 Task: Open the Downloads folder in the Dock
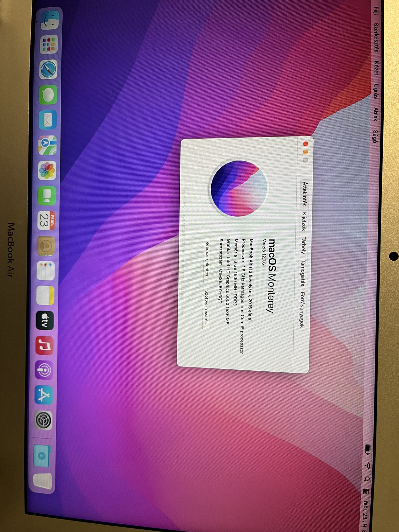tap(42, 456)
